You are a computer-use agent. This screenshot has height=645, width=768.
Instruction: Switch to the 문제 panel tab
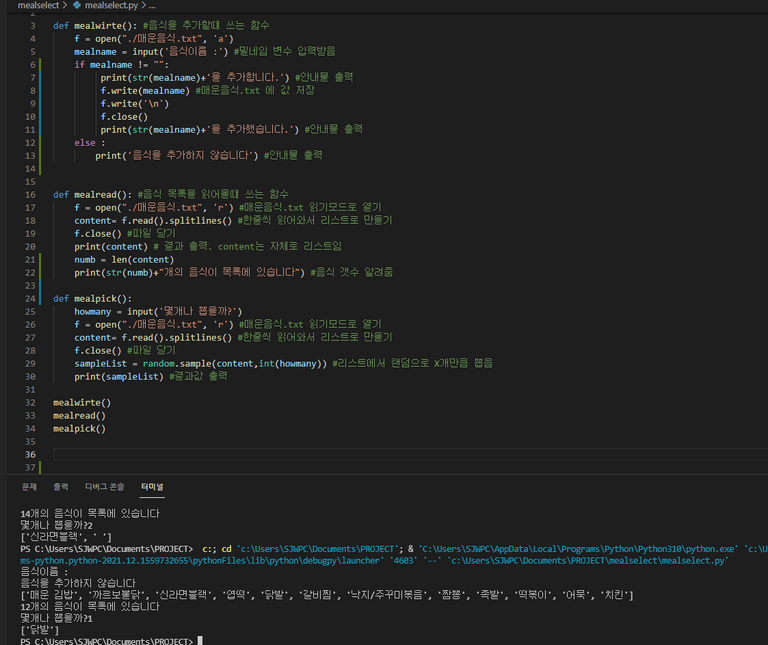(29, 487)
